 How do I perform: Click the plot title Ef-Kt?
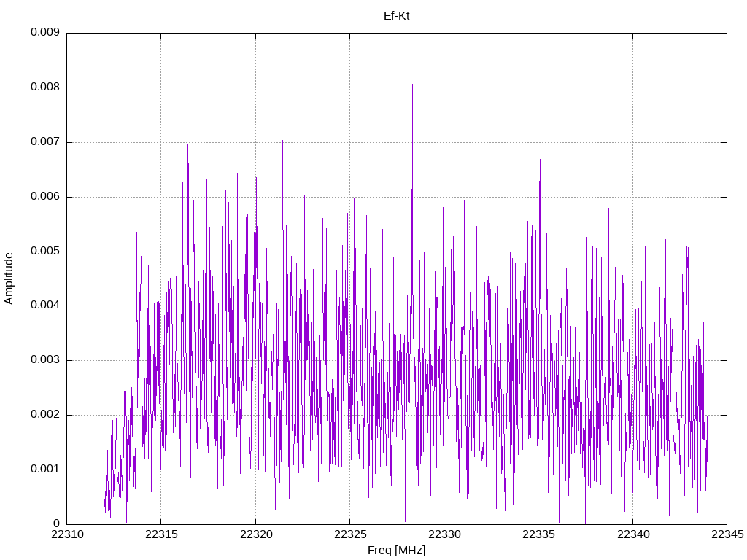coord(396,16)
